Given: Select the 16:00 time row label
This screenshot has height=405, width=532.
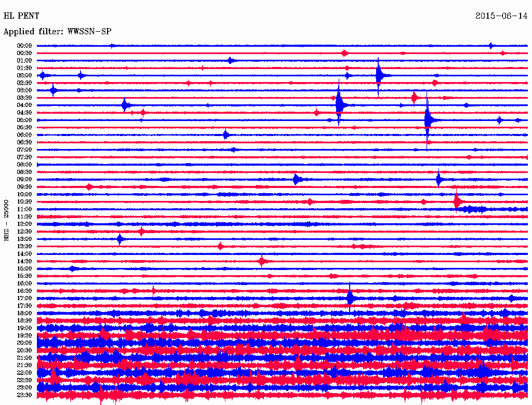Looking at the screenshot, I should [x=24, y=283].
